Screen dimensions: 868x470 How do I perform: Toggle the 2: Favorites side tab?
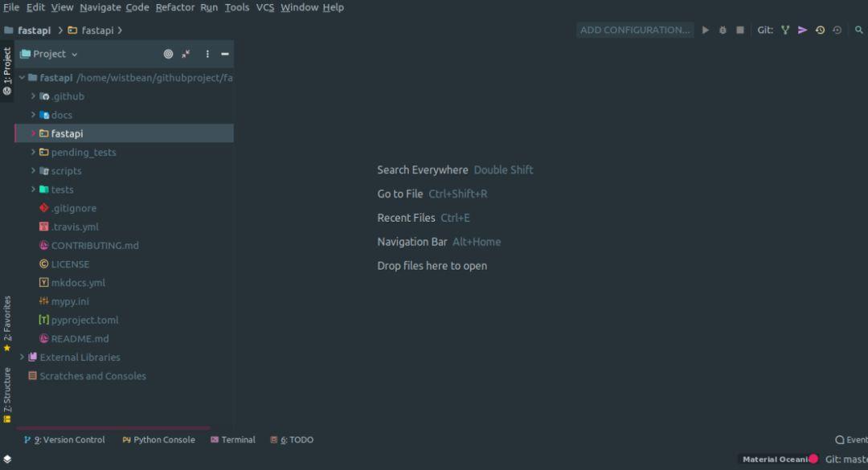[6, 323]
